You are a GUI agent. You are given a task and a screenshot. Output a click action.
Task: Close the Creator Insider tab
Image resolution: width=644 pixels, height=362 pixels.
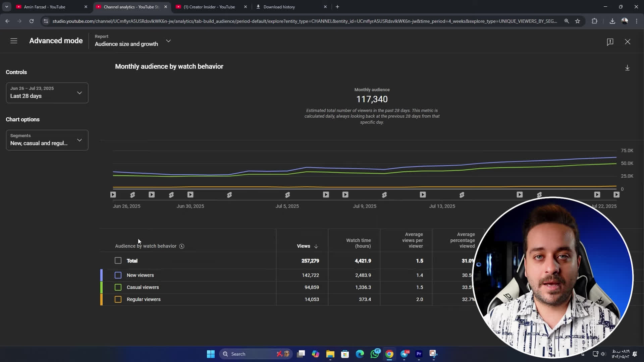tap(246, 7)
